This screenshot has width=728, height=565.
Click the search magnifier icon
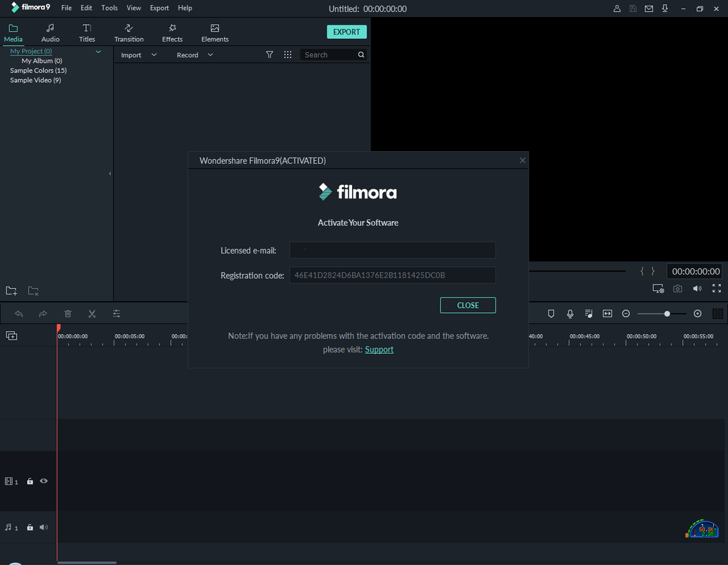click(x=360, y=55)
